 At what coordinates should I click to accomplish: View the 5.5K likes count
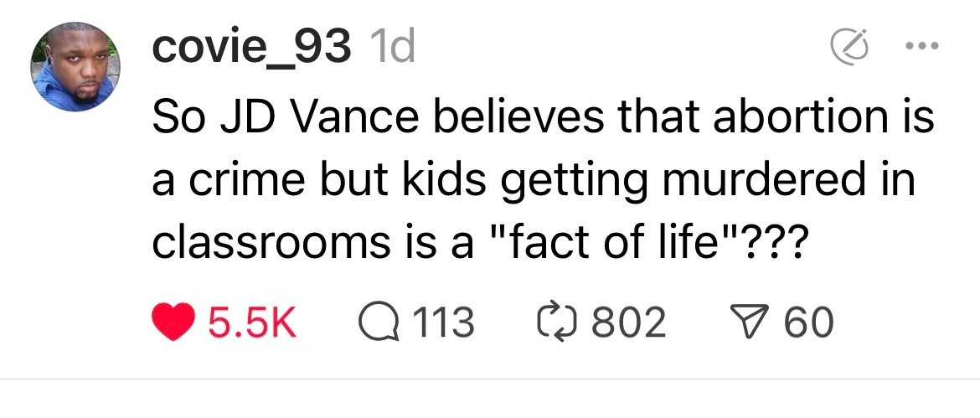point(252,323)
